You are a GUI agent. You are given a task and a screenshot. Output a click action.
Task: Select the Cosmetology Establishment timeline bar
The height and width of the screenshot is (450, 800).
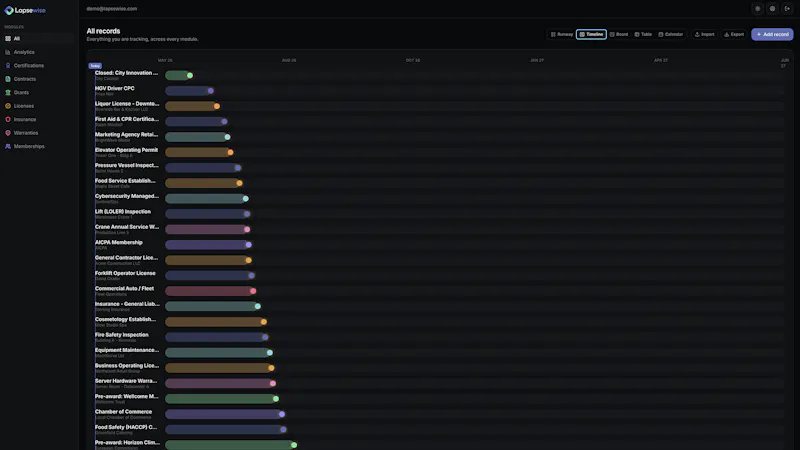(x=216, y=321)
